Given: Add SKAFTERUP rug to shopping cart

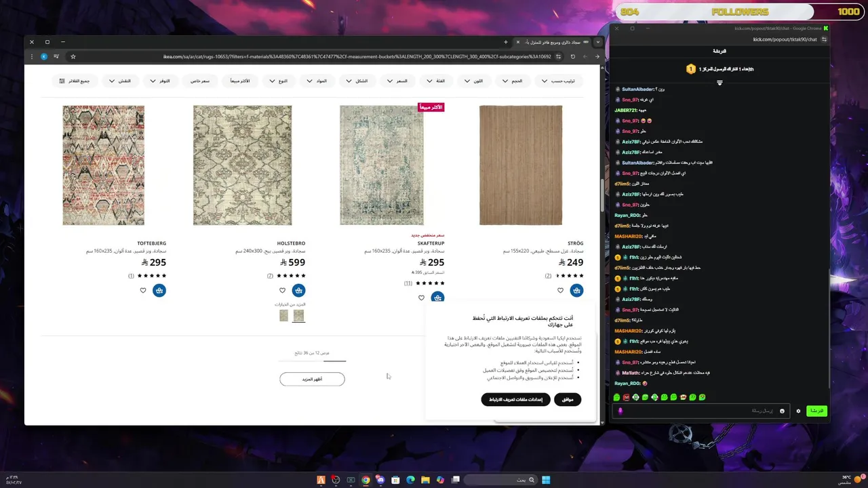Looking at the screenshot, I should [x=437, y=298].
